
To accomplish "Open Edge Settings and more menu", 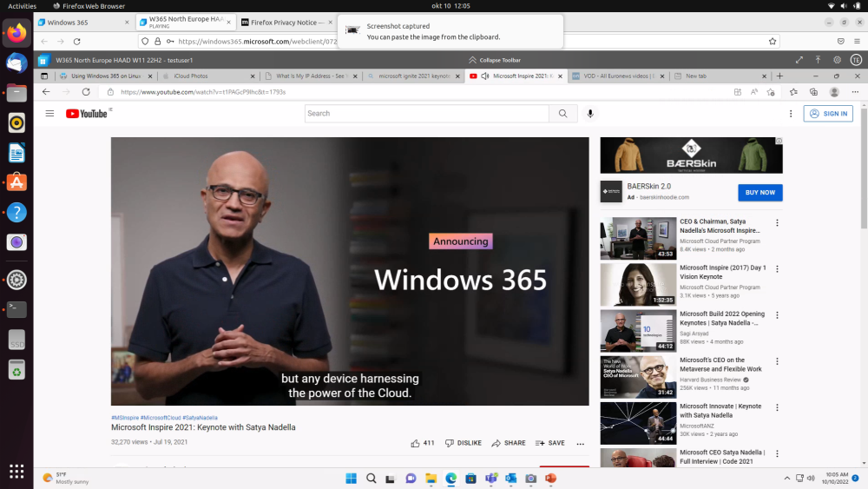I will click(x=855, y=92).
